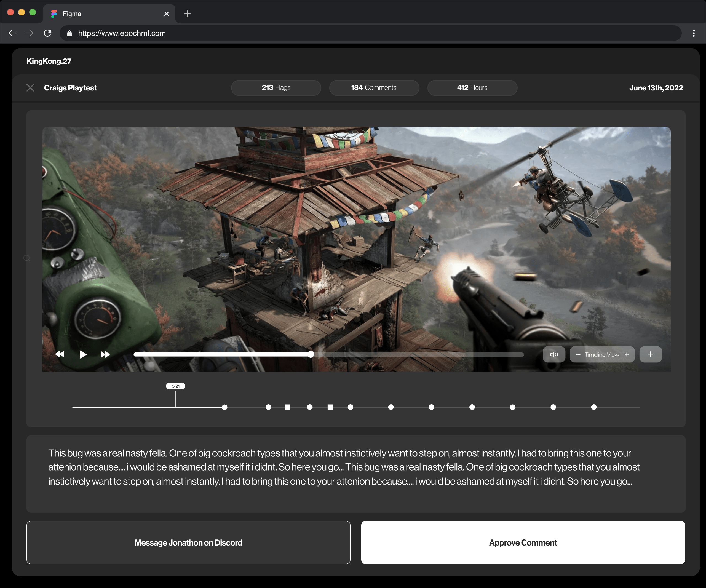
Task: Close Craigs Playtest with X icon
Action: point(30,88)
